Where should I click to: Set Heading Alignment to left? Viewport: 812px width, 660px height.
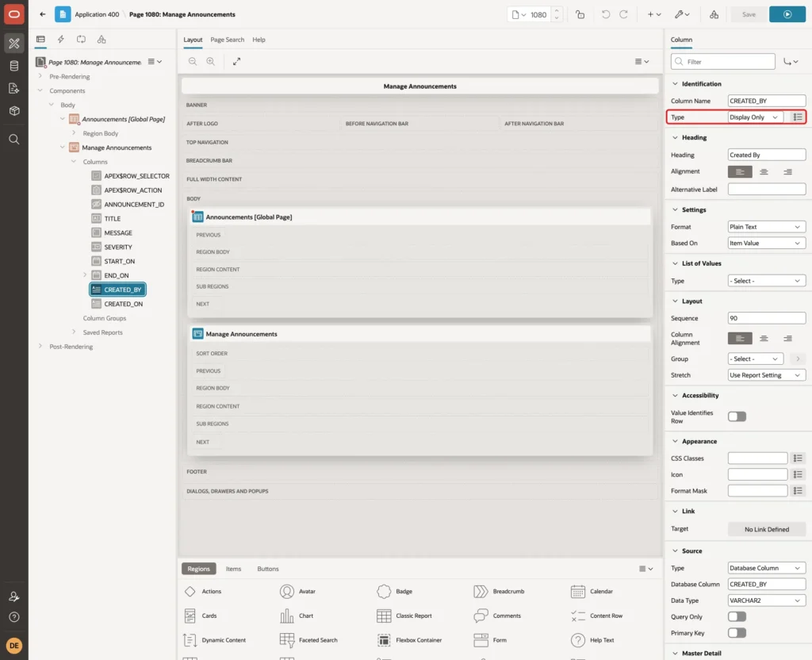(x=740, y=171)
